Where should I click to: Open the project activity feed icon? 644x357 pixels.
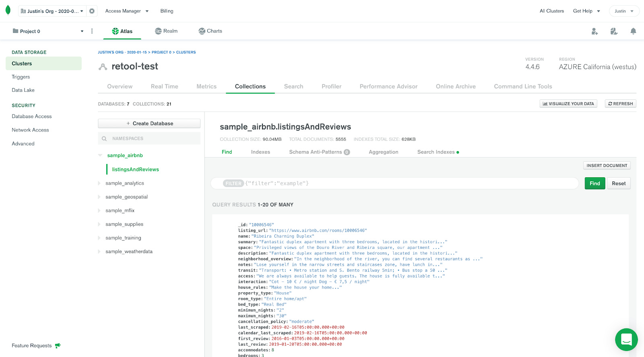pyautogui.click(x=614, y=31)
